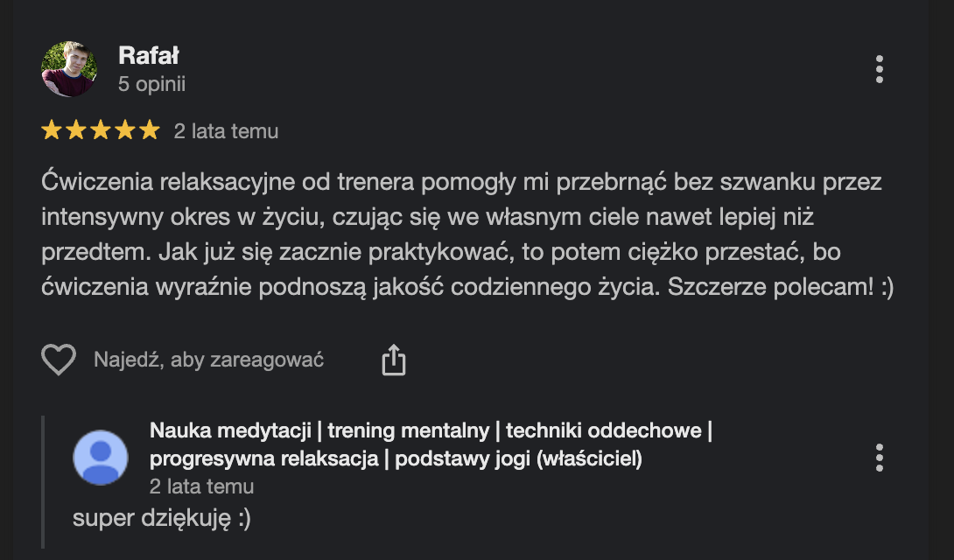Open the three-dot menu for the owner reply
Screen dimensions: 954x560
click(879, 458)
